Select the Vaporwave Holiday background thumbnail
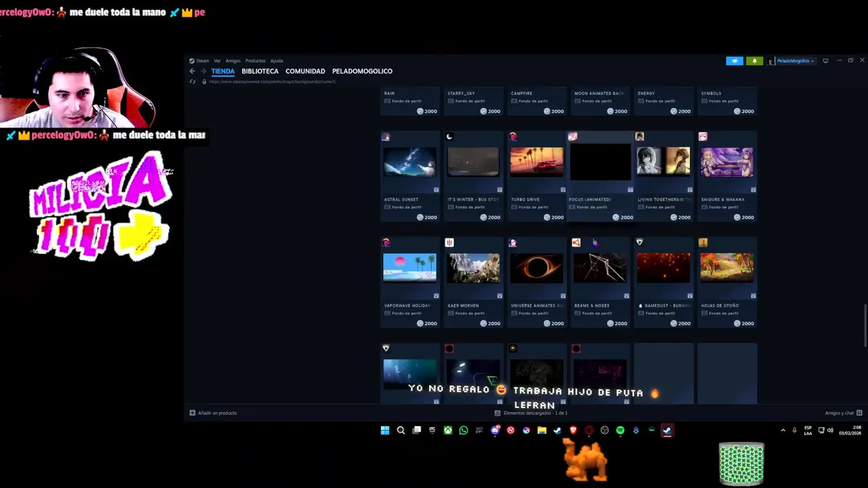 (x=410, y=268)
